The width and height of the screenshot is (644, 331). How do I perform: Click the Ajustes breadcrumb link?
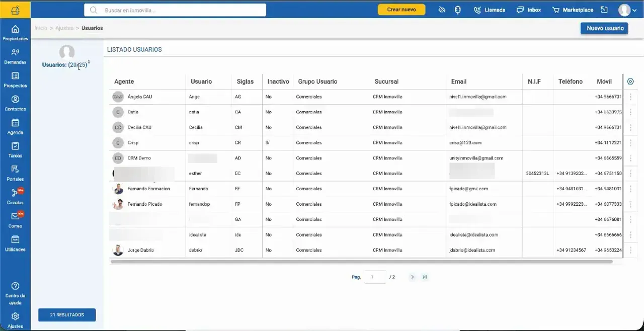pos(64,28)
